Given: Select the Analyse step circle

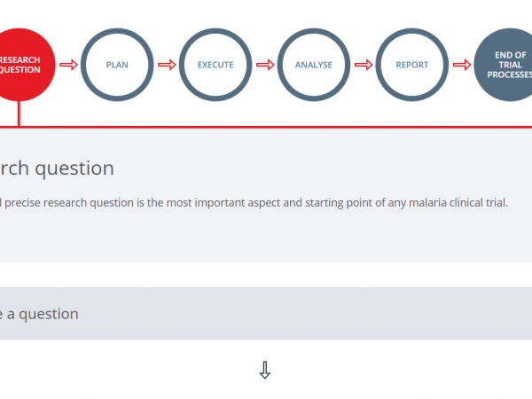Looking at the screenshot, I should tap(314, 64).
